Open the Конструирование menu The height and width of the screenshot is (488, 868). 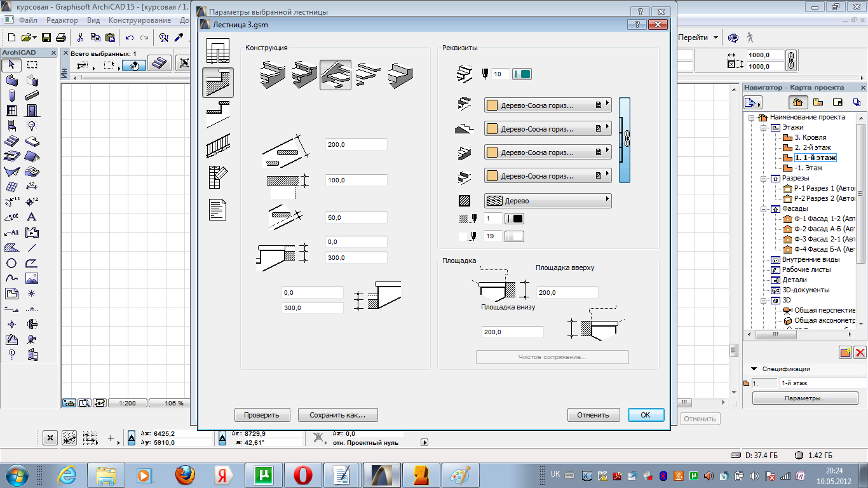point(140,20)
